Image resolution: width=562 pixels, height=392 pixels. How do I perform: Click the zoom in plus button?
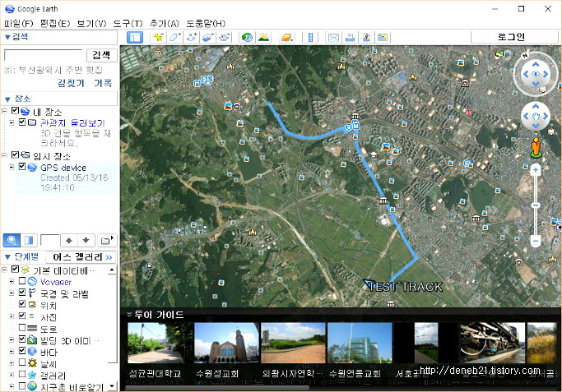click(536, 169)
